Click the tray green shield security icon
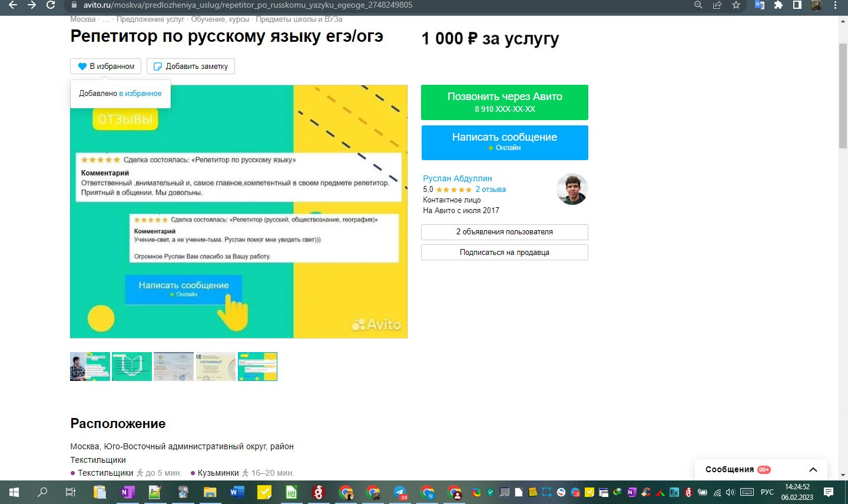This screenshot has height=504, width=848. (x=491, y=492)
